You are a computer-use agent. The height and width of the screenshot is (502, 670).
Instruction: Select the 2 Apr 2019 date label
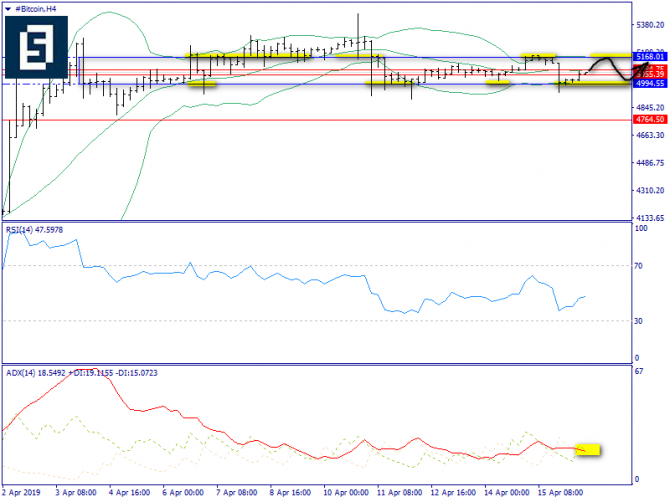tap(21, 493)
